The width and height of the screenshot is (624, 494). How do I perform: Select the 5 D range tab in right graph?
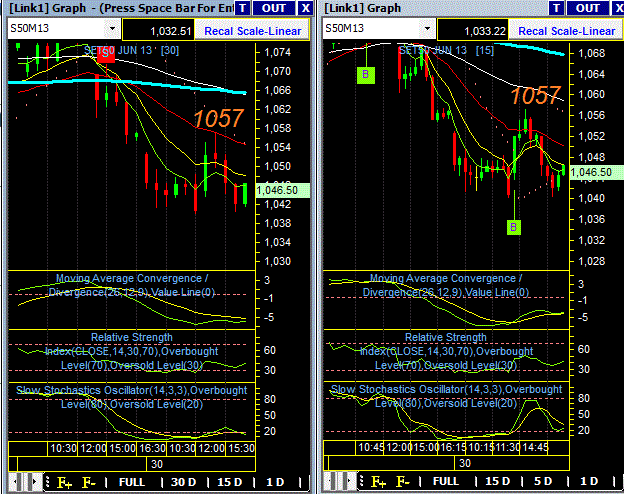tap(543, 482)
